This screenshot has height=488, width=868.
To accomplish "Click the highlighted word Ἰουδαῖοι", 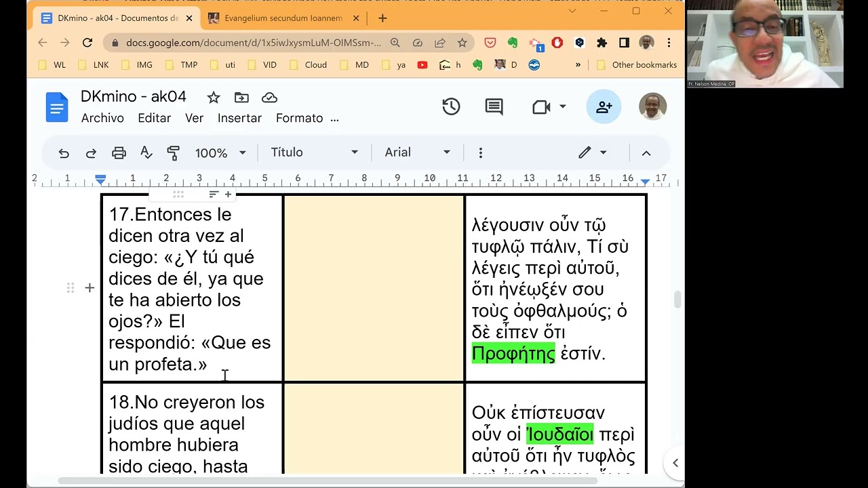I will tap(559, 434).
